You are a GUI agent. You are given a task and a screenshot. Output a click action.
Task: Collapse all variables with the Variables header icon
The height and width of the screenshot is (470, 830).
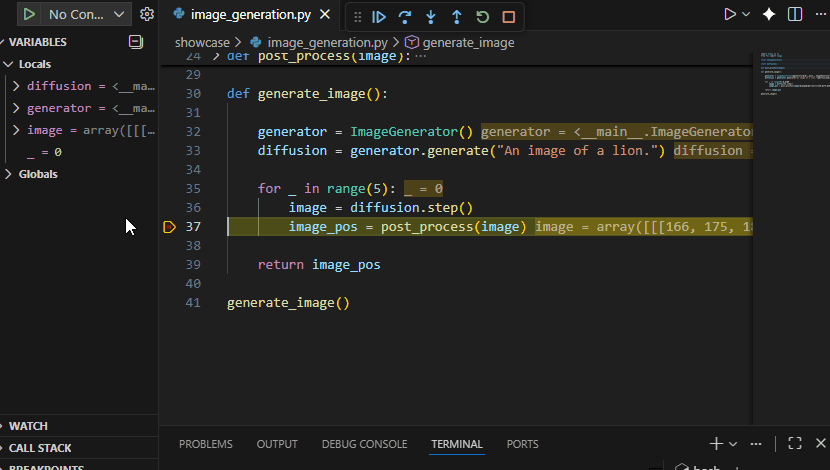(x=136, y=42)
